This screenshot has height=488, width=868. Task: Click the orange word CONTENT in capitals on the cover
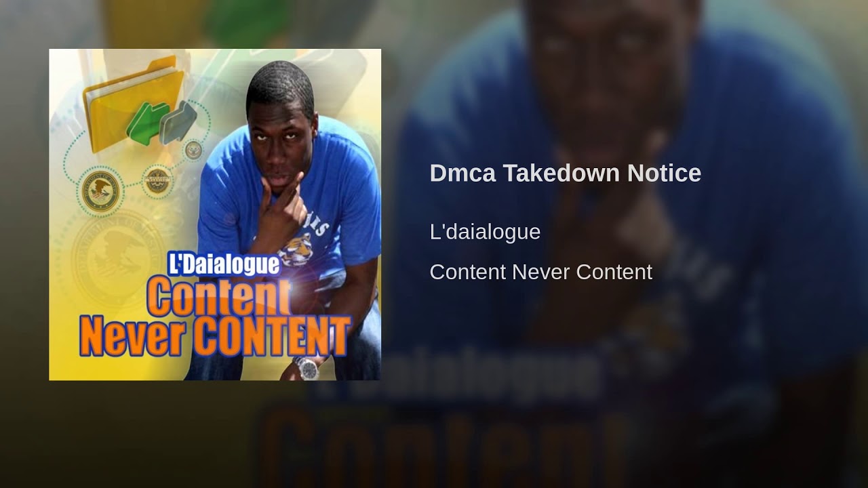tap(270, 335)
